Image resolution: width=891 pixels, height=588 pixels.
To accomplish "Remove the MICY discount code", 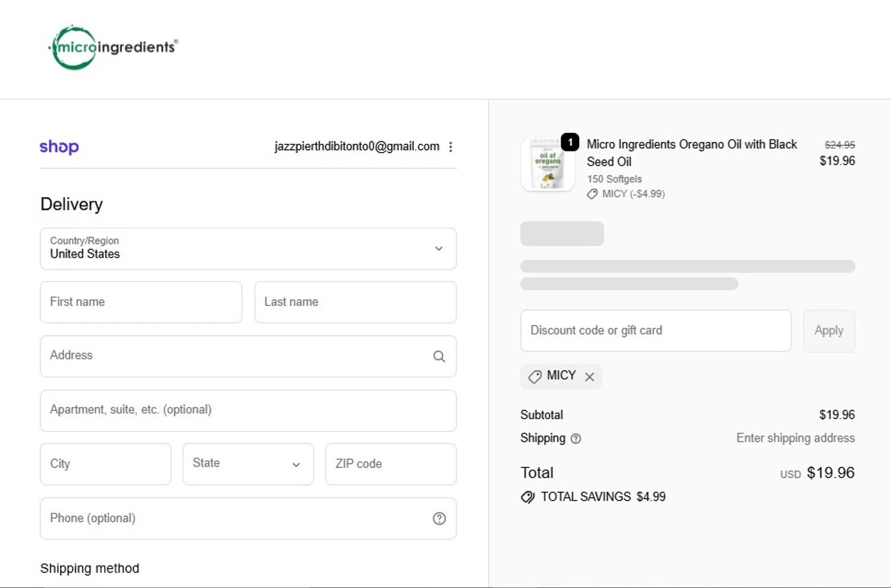I will coord(589,377).
